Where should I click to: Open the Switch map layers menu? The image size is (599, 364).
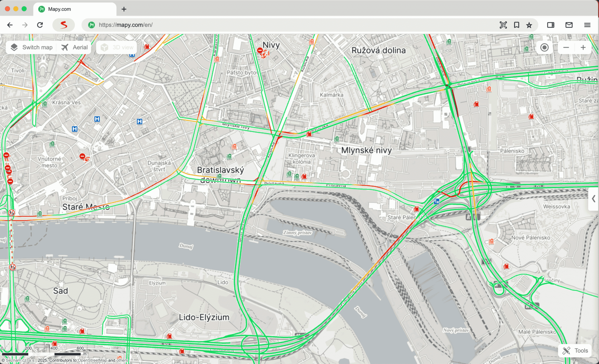pos(32,47)
